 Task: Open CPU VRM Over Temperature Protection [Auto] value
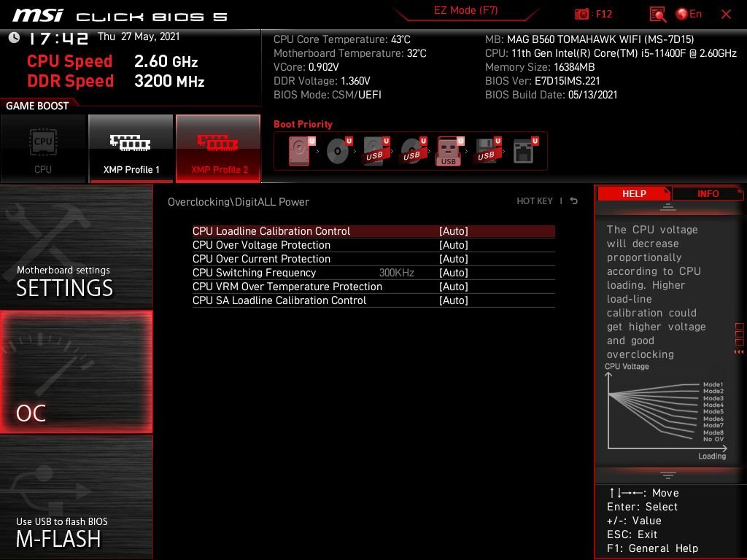pyautogui.click(x=454, y=286)
